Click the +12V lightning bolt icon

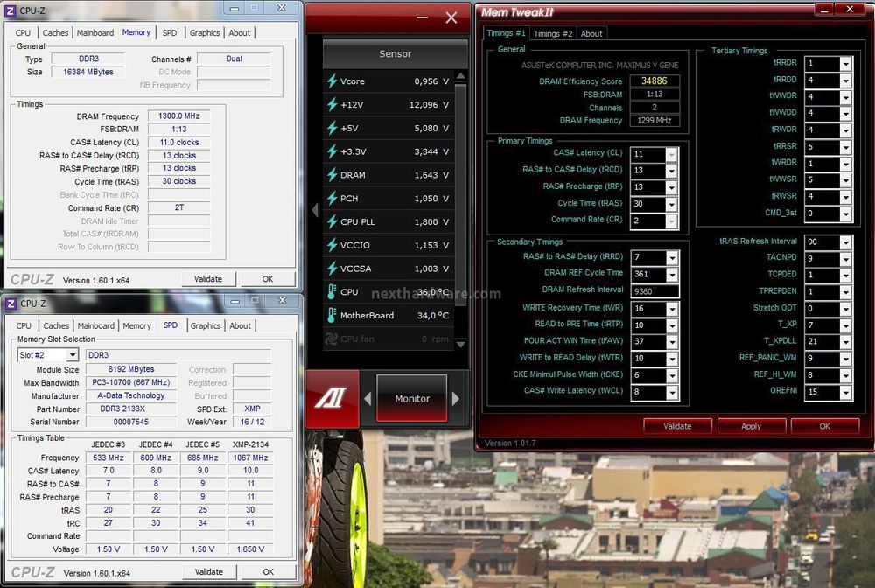[x=332, y=104]
